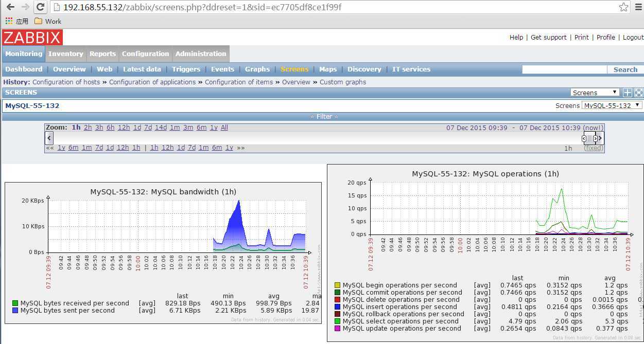The height and width of the screenshot is (344, 644).
Task: Move the time period left with the scrollbar arrow
Action: (49, 138)
